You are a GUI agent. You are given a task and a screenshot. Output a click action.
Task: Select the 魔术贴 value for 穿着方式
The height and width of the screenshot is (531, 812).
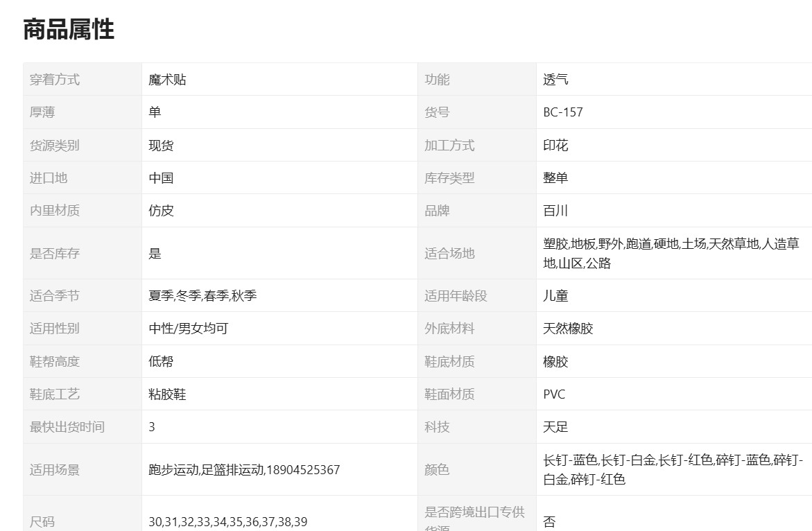coord(167,80)
